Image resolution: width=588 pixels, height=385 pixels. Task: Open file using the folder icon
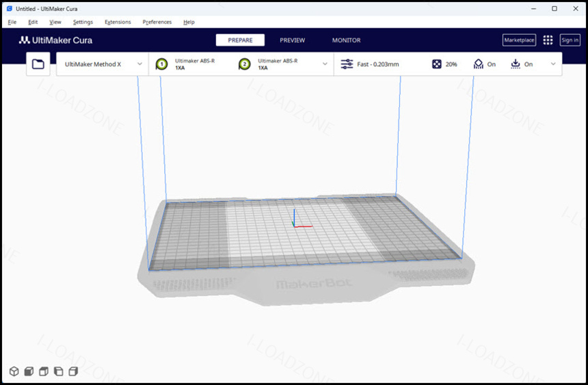(x=38, y=64)
